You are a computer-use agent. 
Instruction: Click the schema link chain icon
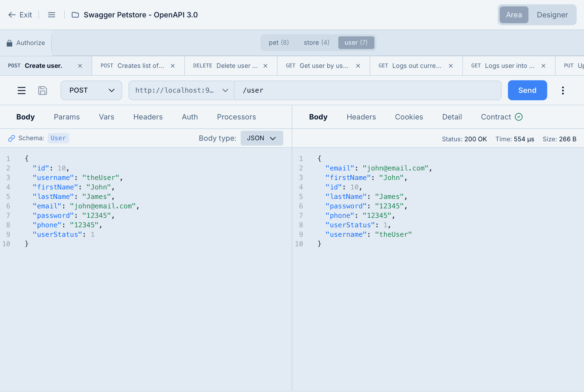click(11, 138)
